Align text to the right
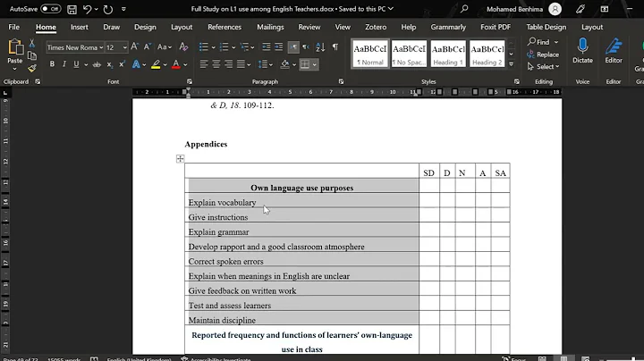The height and width of the screenshot is (361, 644). tap(229, 64)
